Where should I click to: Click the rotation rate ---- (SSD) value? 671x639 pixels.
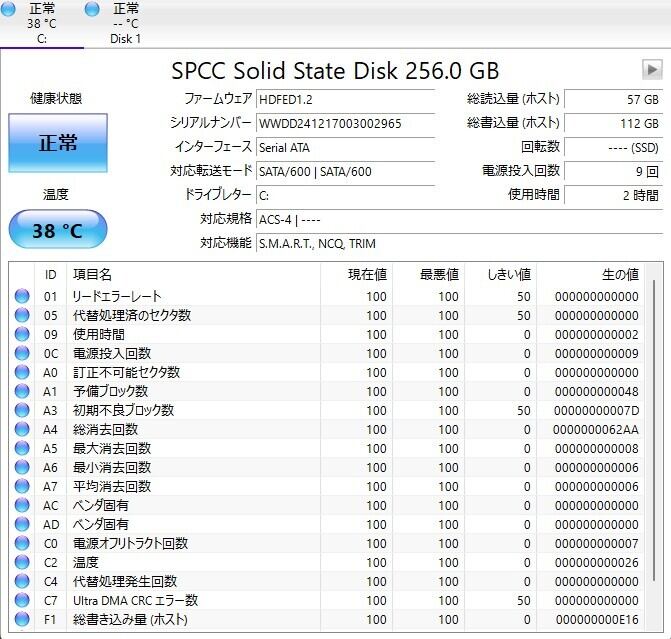tap(614, 148)
